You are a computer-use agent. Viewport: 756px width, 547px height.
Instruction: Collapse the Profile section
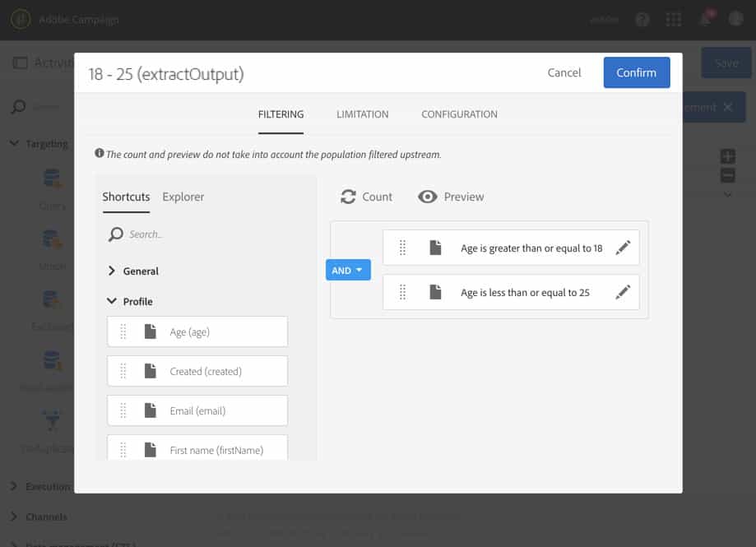(x=130, y=302)
